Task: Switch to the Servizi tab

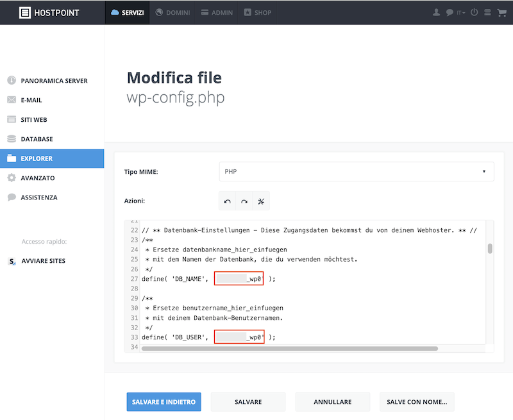Action: [127, 12]
